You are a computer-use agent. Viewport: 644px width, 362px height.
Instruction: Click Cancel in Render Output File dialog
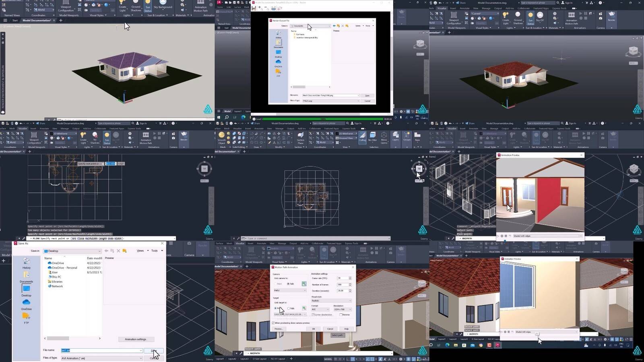[x=367, y=101]
